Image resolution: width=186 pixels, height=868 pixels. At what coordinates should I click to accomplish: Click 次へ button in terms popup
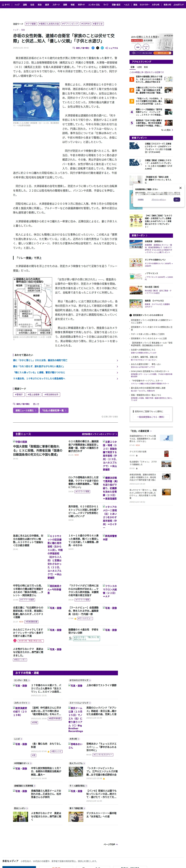click(x=177, y=199)
